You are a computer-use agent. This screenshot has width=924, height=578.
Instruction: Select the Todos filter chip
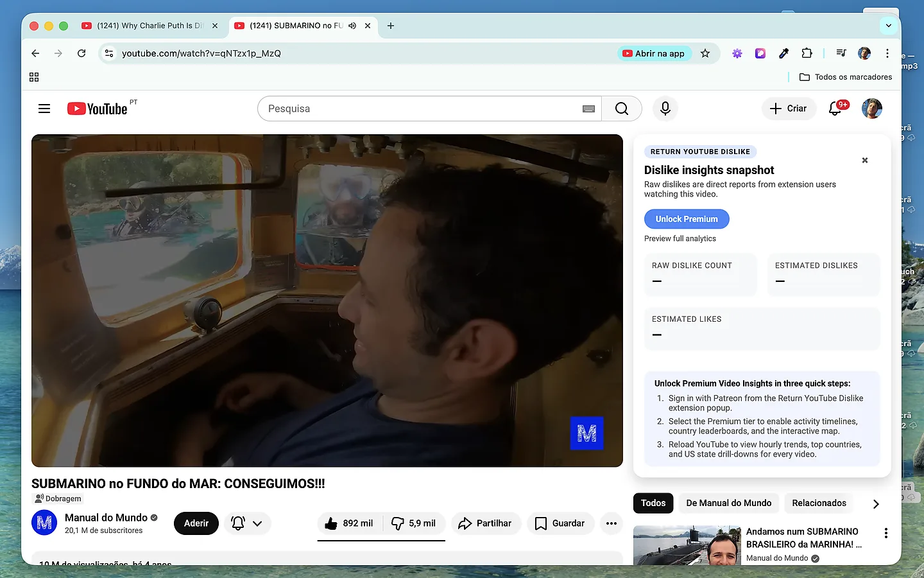(x=653, y=503)
